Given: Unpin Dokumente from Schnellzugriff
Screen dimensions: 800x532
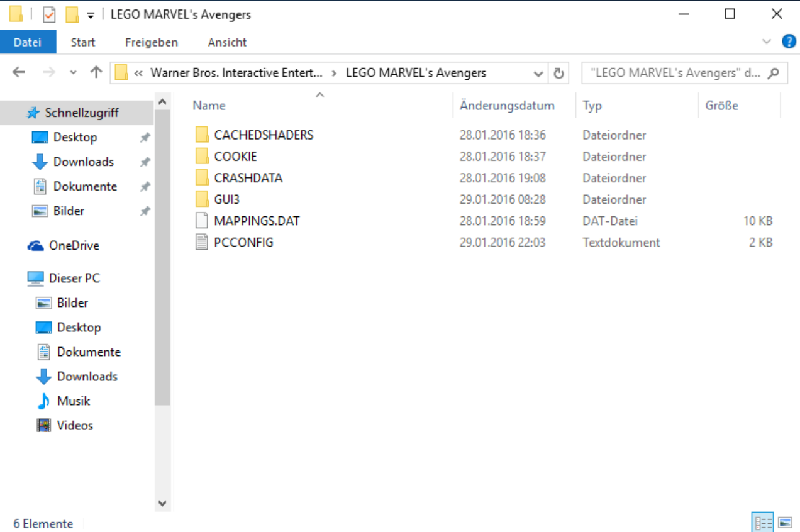Looking at the screenshot, I should tap(145, 186).
